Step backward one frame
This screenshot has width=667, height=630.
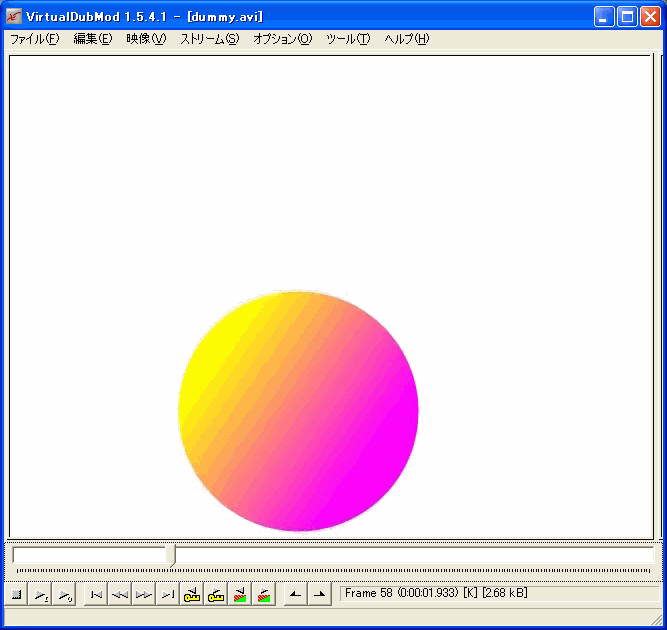coord(120,594)
